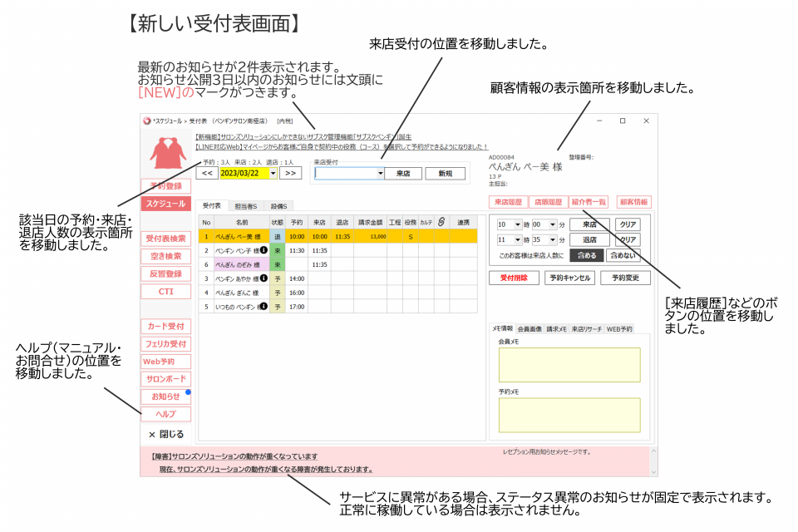Open カード受付 in the sidebar
Image resolution: width=798 pixels, height=532 pixels.
(166, 327)
